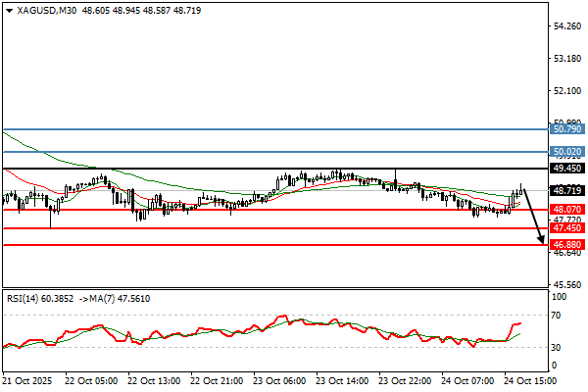Select the 47.450 red support price tag
588x392 pixels.
click(568, 228)
